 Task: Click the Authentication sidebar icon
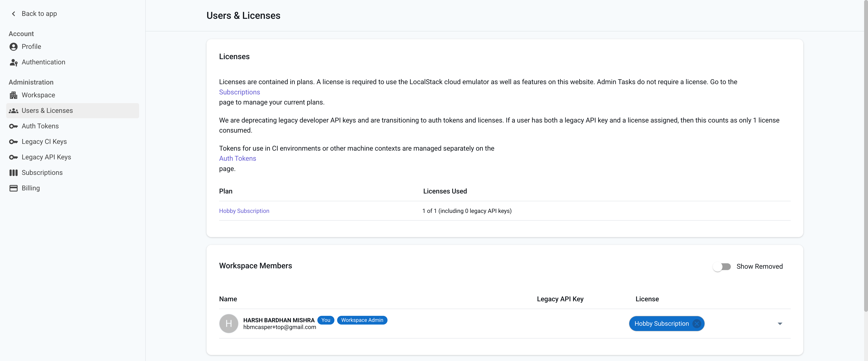click(13, 62)
